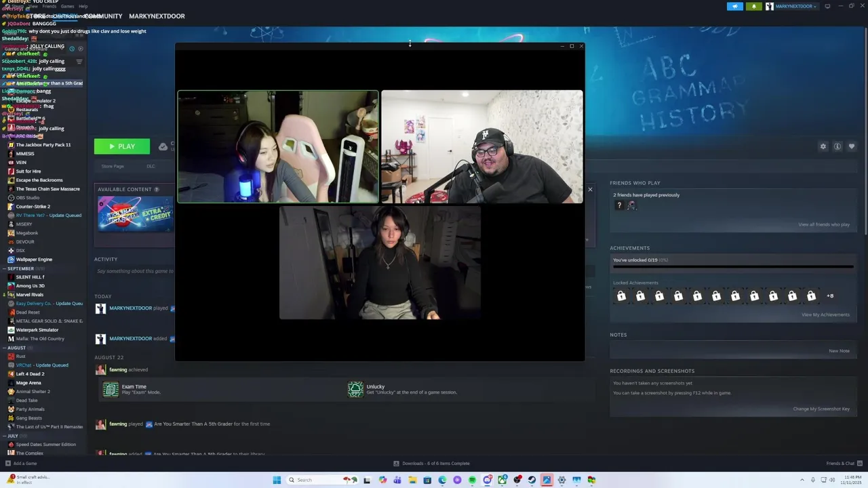Viewport: 868px width, 488px height.
Task: Click the Megabonk game icon
Action: (11, 233)
